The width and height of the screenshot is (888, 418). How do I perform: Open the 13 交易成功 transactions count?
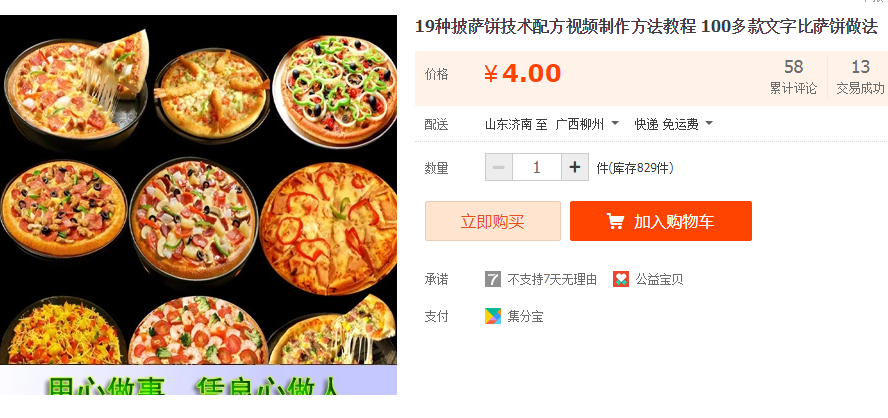pos(860,76)
